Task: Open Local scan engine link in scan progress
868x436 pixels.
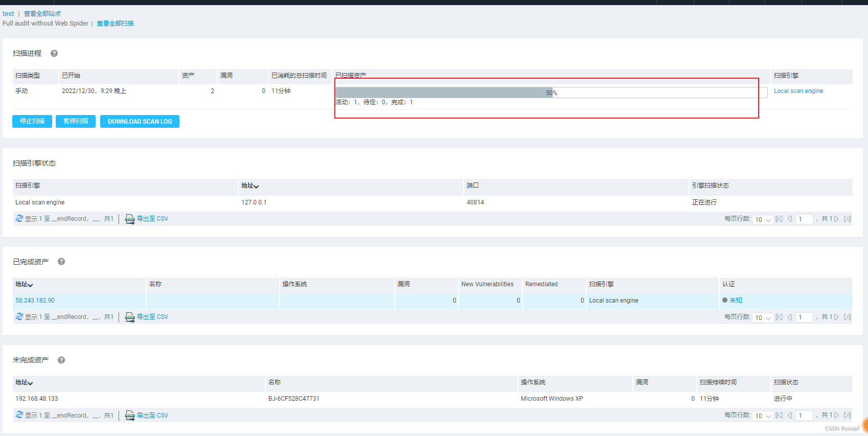Action: (798, 91)
